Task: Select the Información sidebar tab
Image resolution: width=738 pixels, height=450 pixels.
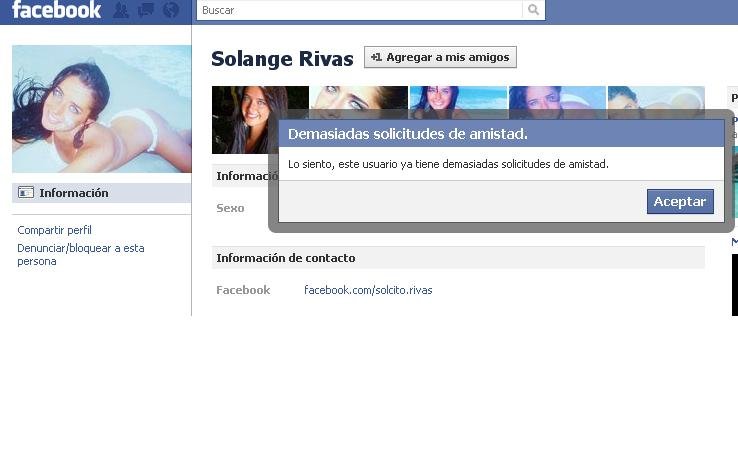Action: [x=73, y=193]
